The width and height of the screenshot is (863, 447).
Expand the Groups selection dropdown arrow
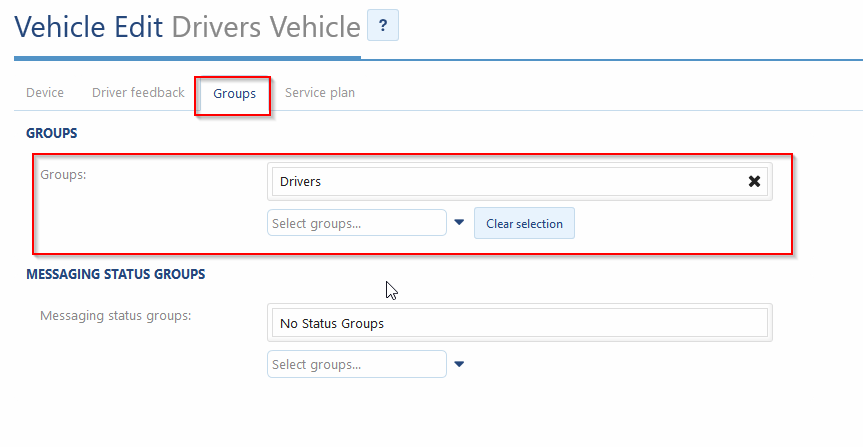click(x=459, y=223)
